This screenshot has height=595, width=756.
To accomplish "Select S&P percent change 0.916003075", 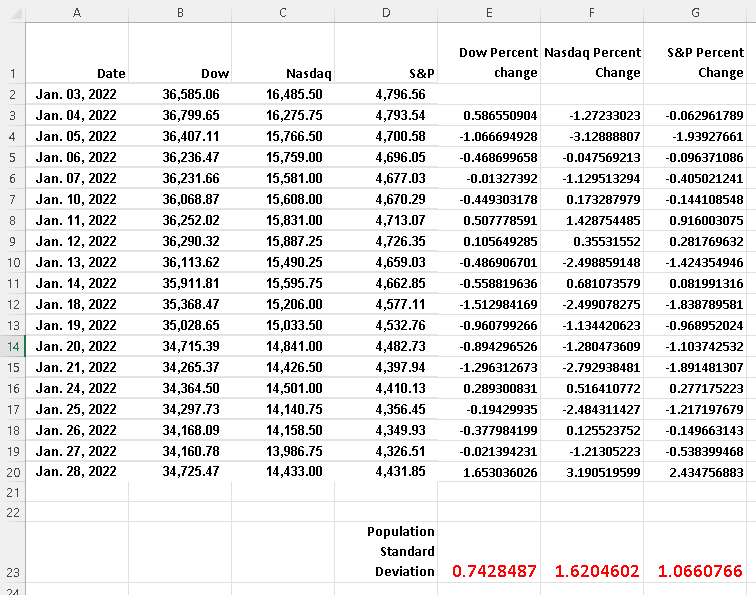I will tap(695, 220).
